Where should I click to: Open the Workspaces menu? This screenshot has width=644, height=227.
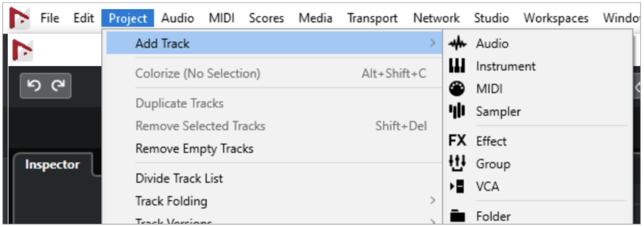(x=556, y=18)
